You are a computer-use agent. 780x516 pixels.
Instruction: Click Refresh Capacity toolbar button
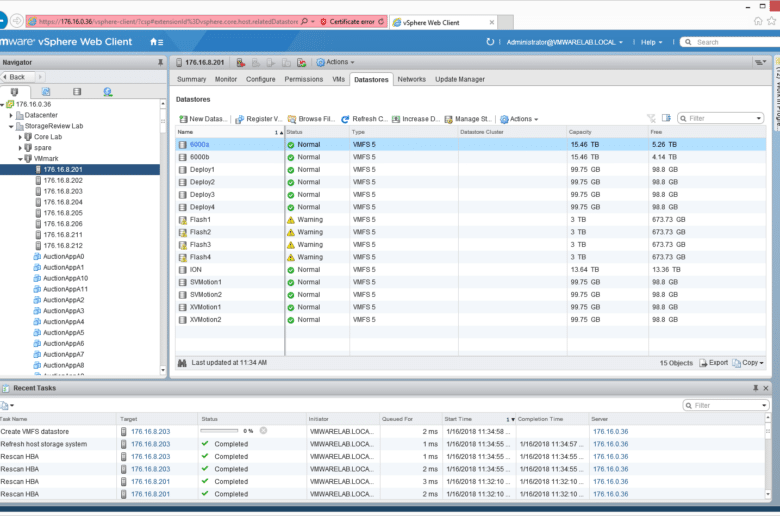click(x=364, y=119)
